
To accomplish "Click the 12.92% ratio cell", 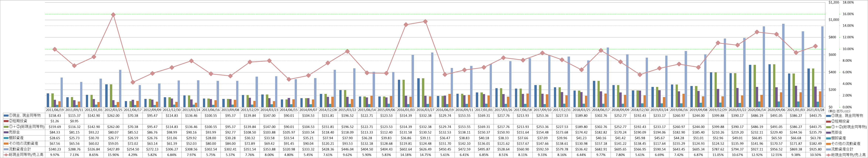I will coord(757,155).
